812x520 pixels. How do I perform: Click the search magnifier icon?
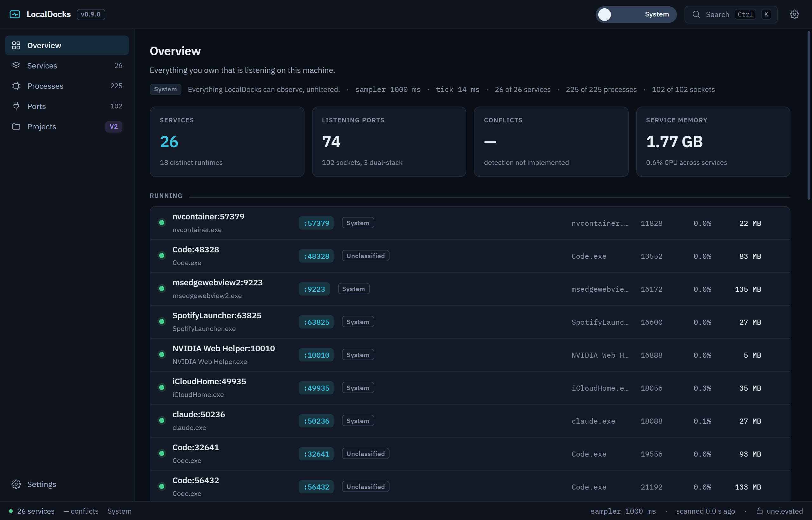[696, 14]
